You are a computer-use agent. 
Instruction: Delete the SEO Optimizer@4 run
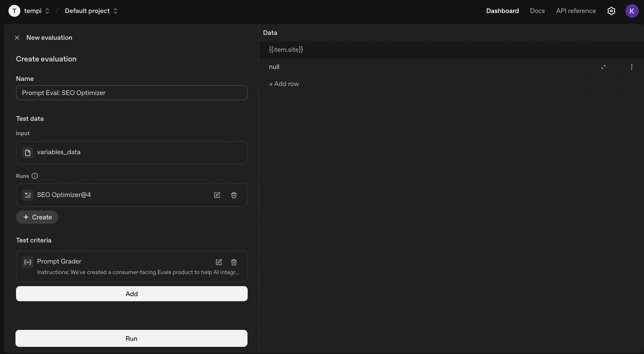click(x=234, y=195)
